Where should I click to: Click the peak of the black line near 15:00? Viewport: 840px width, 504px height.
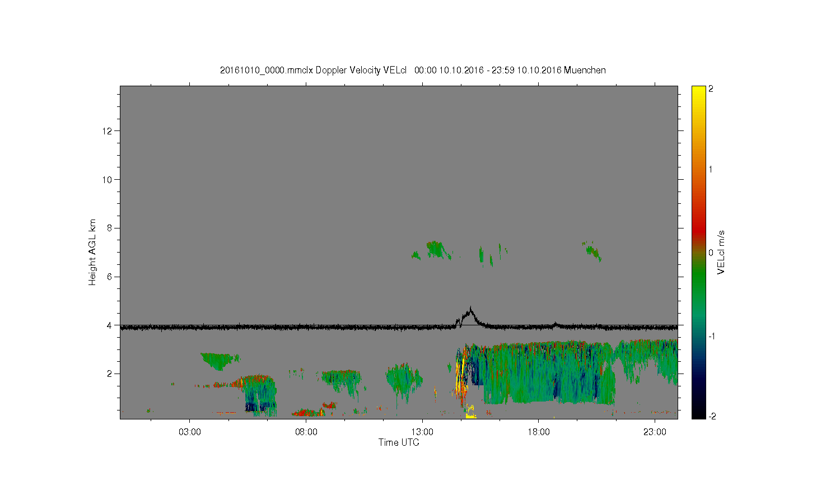tap(471, 308)
